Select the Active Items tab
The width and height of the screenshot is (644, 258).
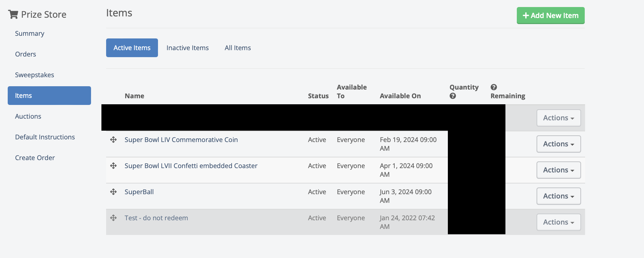[x=132, y=48]
